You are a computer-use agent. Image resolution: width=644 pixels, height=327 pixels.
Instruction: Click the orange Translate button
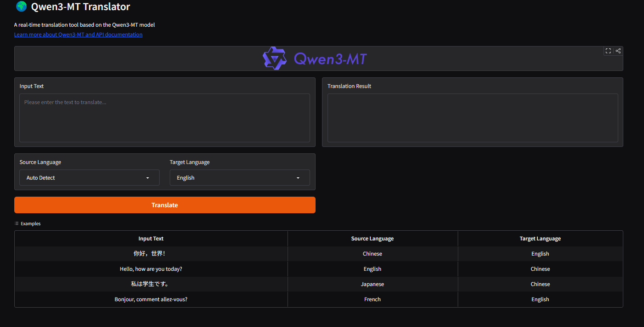(x=165, y=205)
